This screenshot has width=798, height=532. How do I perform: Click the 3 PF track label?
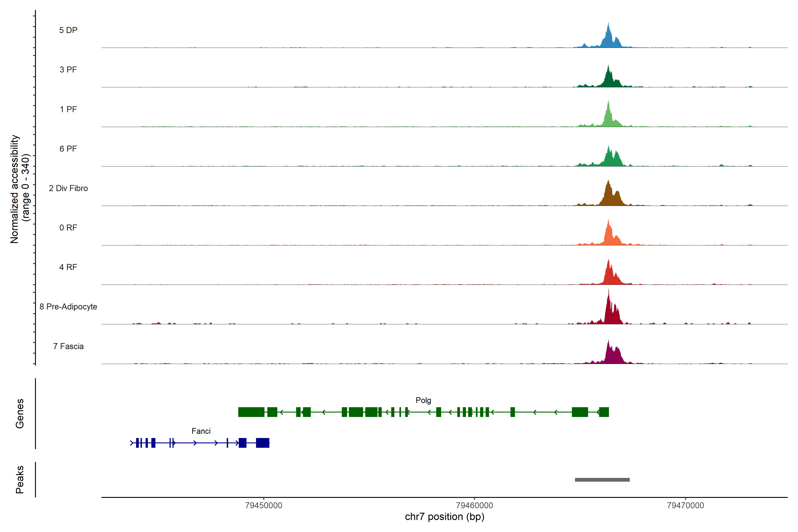pyautogui.click(x=68, y=70)
